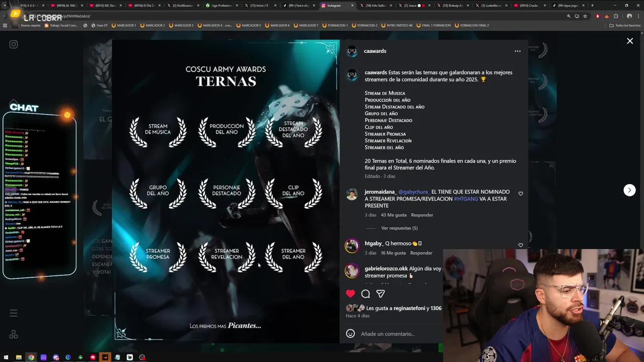Click the caawards avatar in post header
The height and width of the screenshot is (362, 644).
point(352,51)
